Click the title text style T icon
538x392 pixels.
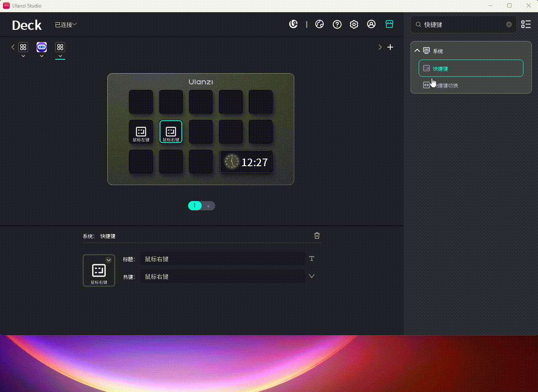(x=312, y=259)
